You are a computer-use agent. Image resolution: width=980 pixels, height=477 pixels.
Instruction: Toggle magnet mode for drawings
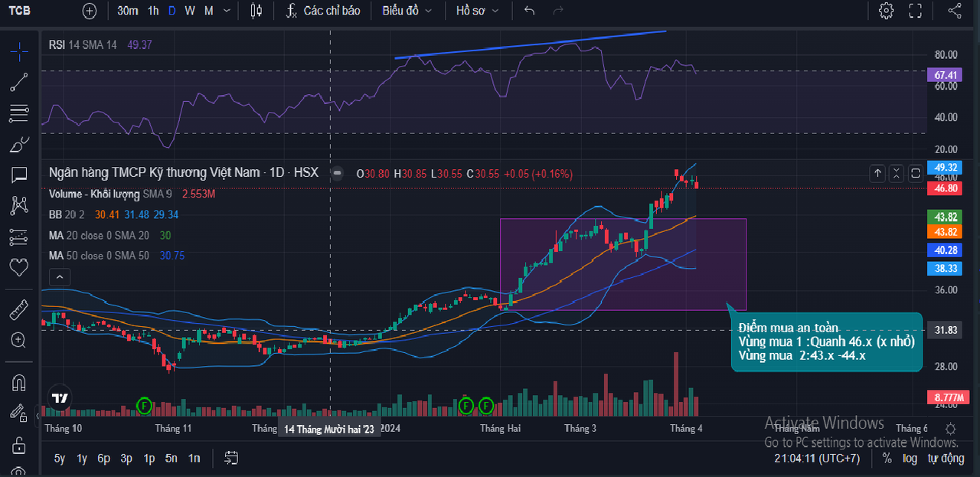19,381
